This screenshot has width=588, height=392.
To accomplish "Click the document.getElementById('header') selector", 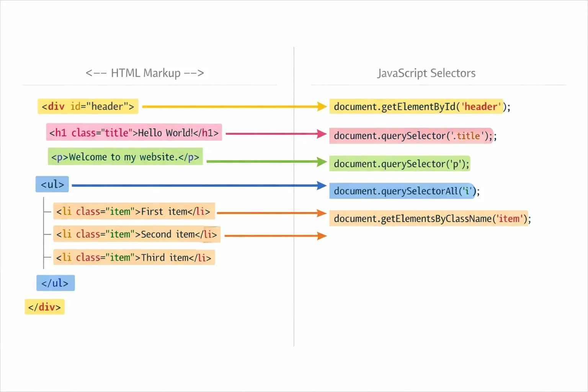I will click(417, 106).
